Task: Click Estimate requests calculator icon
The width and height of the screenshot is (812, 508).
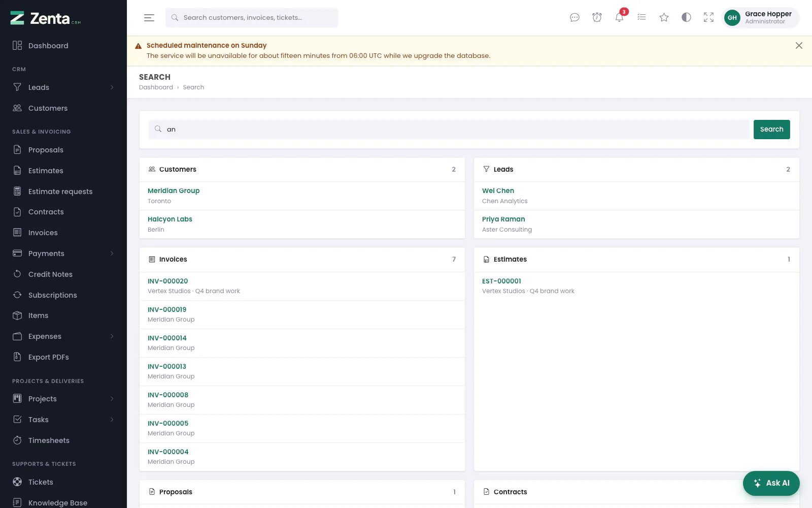Action: click(17, 192)
